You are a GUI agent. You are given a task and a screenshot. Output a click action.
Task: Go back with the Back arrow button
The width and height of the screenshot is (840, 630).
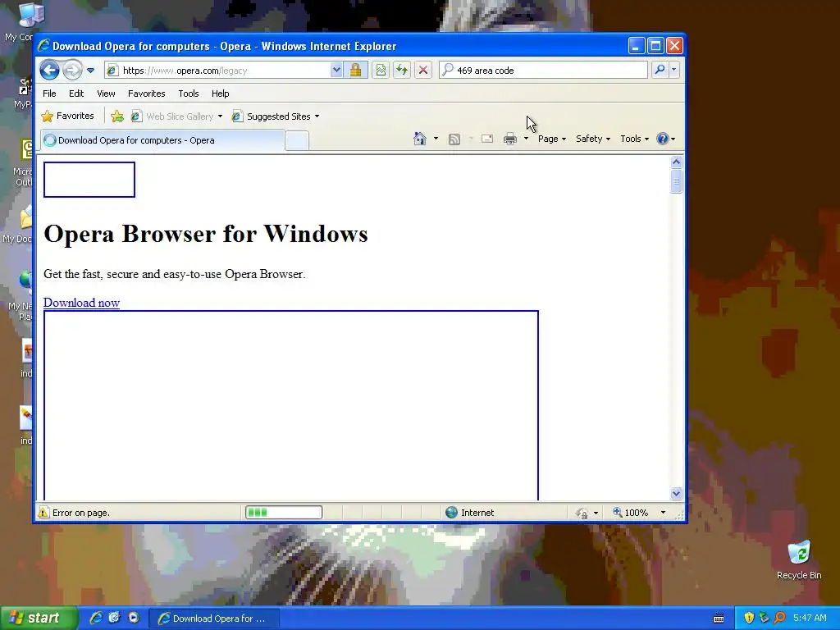[49, 70]
